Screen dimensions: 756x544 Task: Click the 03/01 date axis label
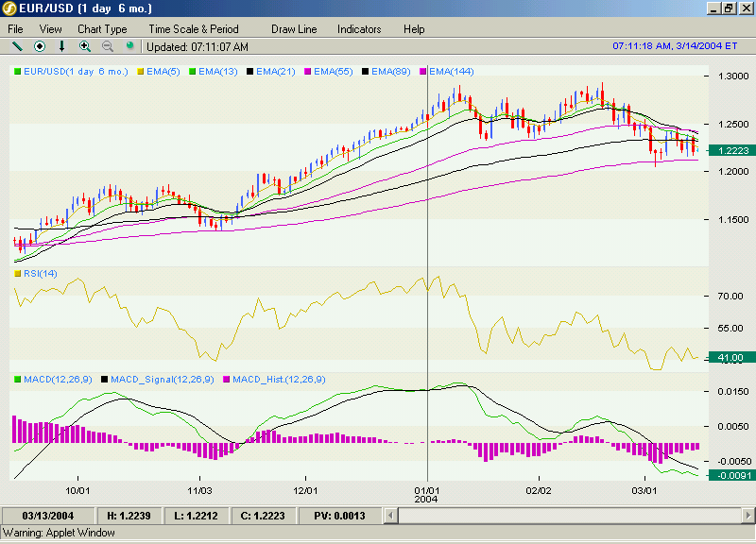click(x=644, y=490)
